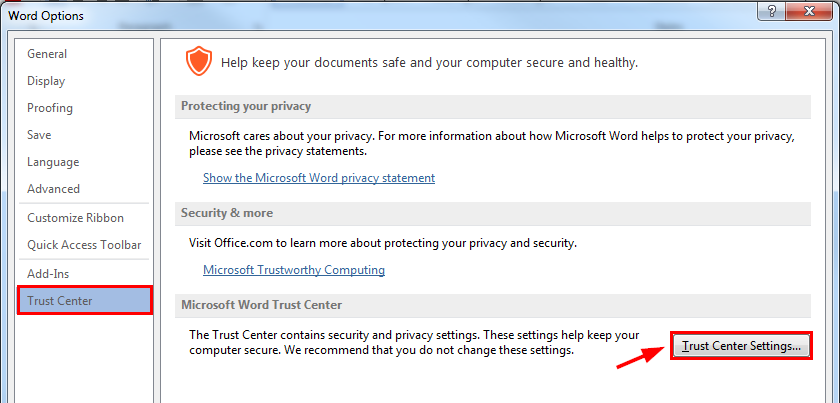Open the General options category
Viewport: 840px width, 403px height.
pos(47,54)
